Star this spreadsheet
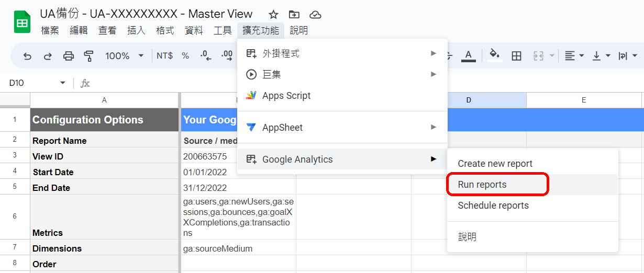This screenshot has height=273, width=644. 273,15
